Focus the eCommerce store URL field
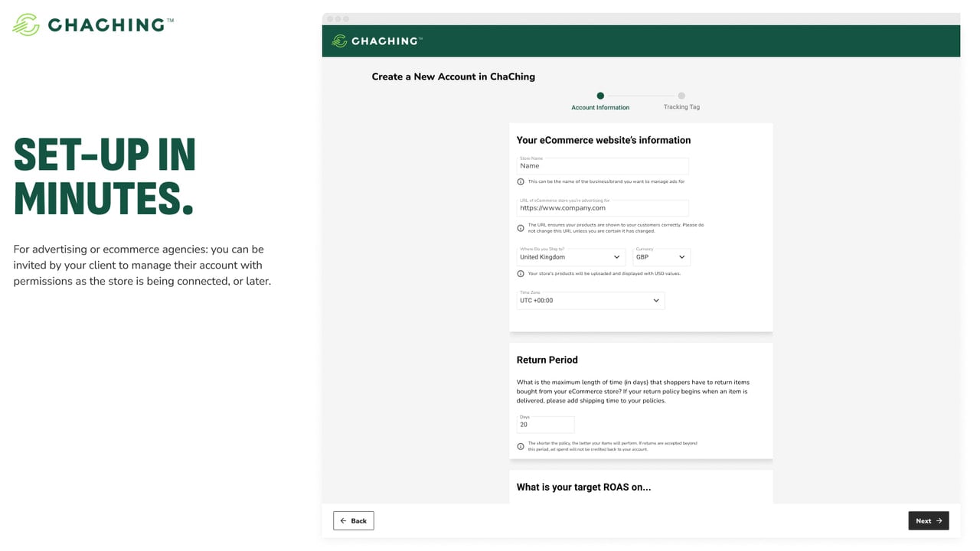Image resolution: width=980 pixels, height=551 pixels. (x=603, y=207)
